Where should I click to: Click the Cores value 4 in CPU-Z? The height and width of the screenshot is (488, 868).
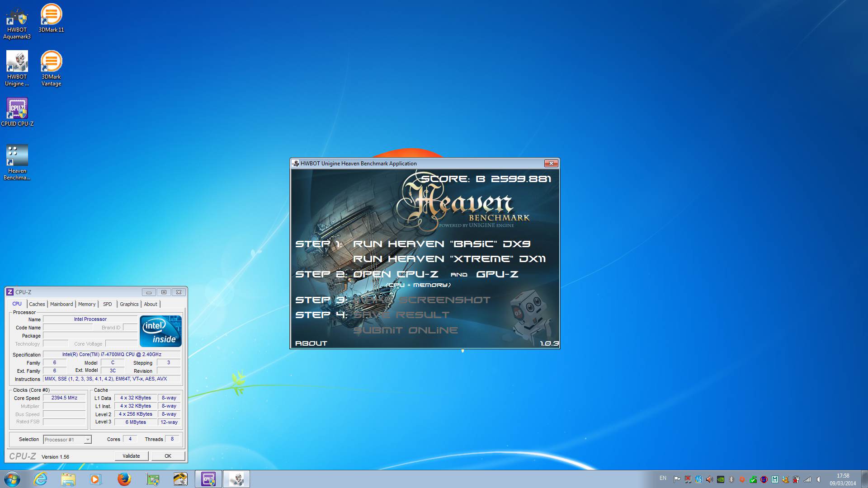tap(130, 439)
